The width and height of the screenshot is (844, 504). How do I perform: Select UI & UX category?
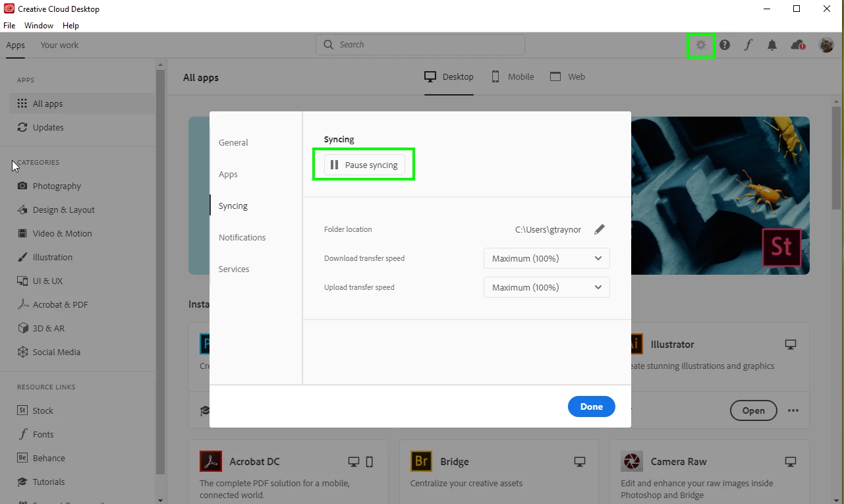click(40, 281)
